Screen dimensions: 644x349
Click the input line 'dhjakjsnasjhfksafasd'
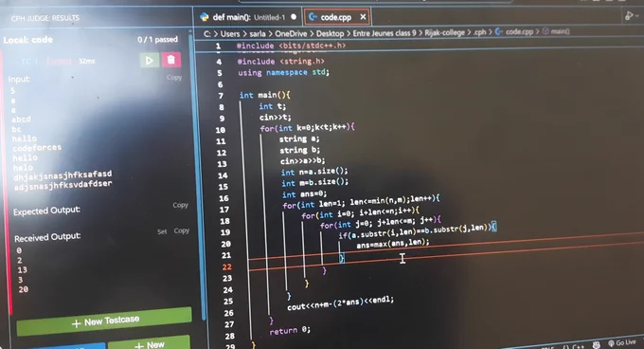(x=63, y=175)
